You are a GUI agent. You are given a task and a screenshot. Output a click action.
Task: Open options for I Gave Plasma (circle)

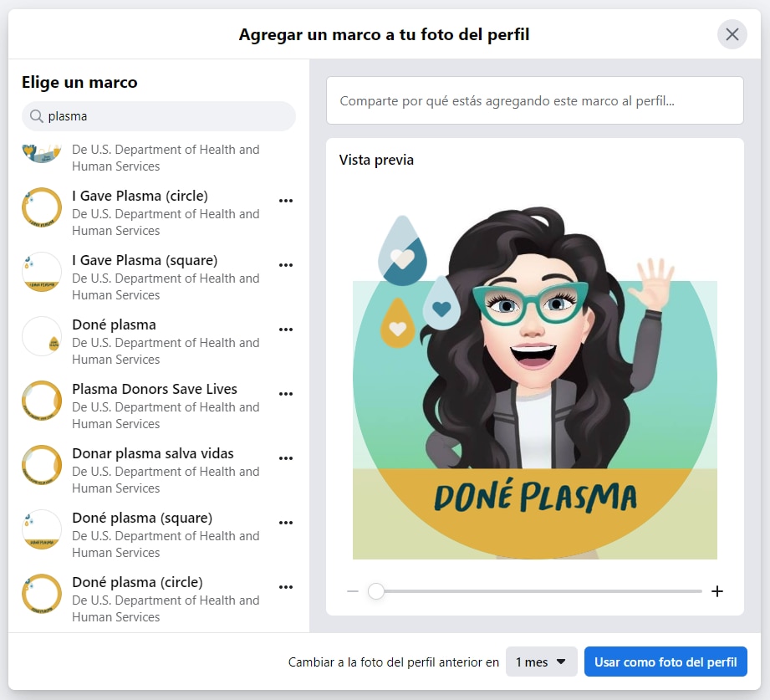pyautogui.click(x=286, y=201)
